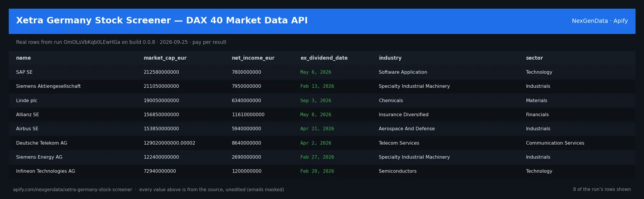Select the 'Allianz SE' name cell
The image size is (644, 199).
click(28, 115)
